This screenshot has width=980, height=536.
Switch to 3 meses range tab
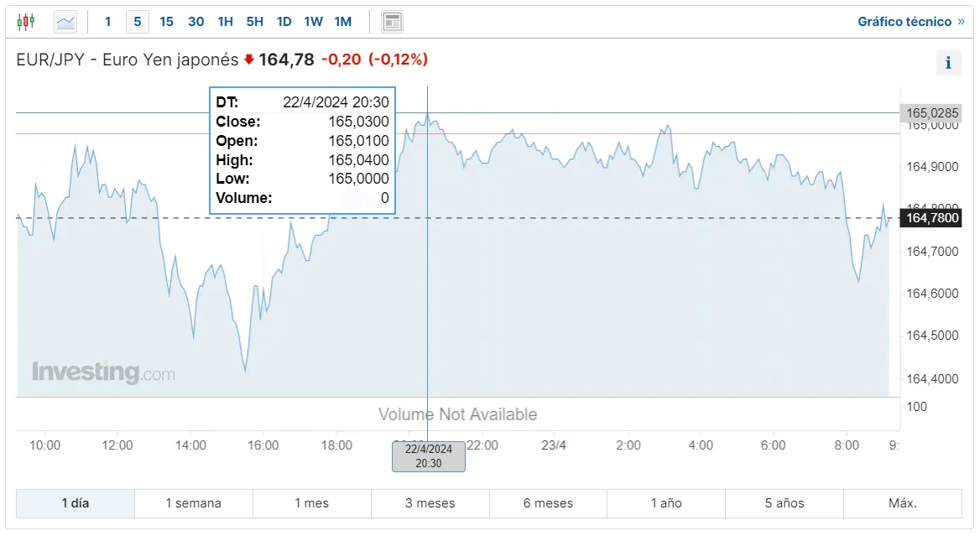pyautogui.click(x=430, y=503)
